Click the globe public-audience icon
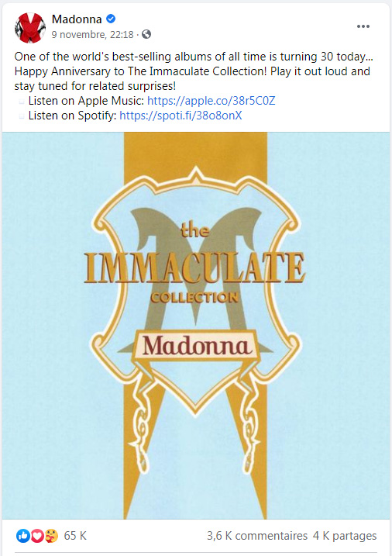 coord(146,34)
